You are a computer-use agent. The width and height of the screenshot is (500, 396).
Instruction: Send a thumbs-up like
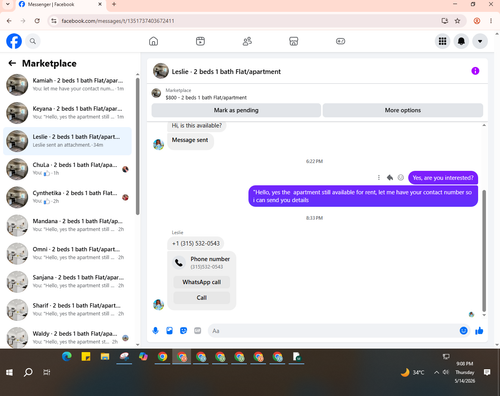(479, 331)
